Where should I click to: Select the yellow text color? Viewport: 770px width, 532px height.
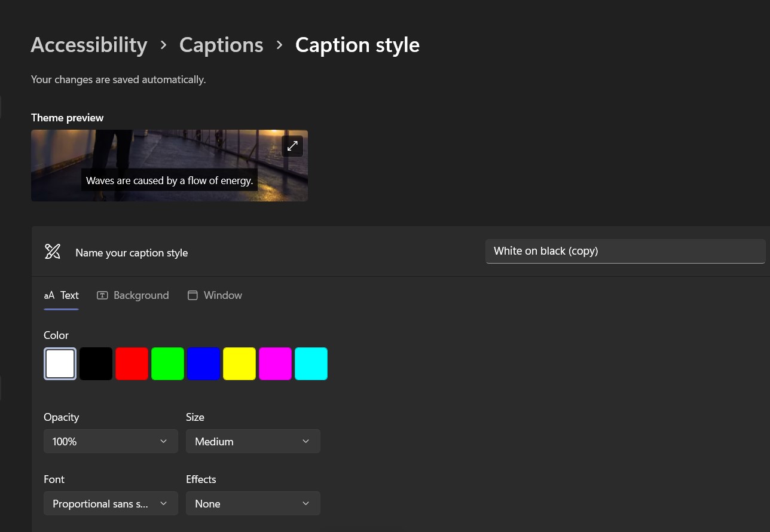(x=239, y=363)
